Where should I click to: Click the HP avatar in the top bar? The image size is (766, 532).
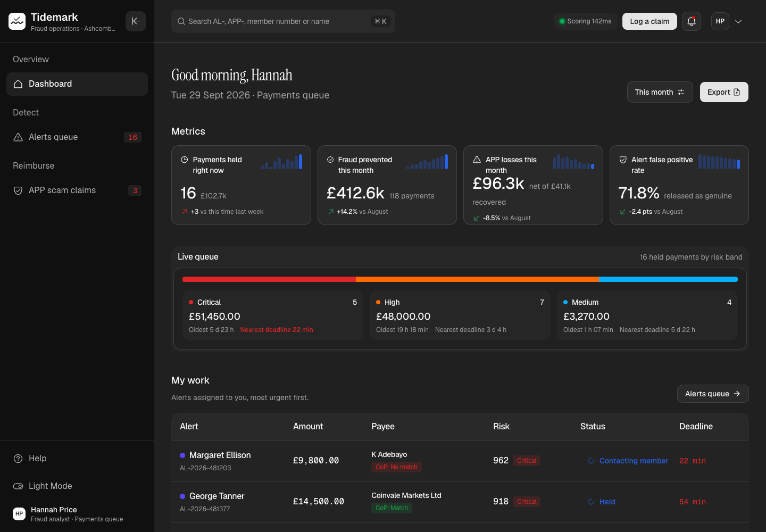[720, 21]
